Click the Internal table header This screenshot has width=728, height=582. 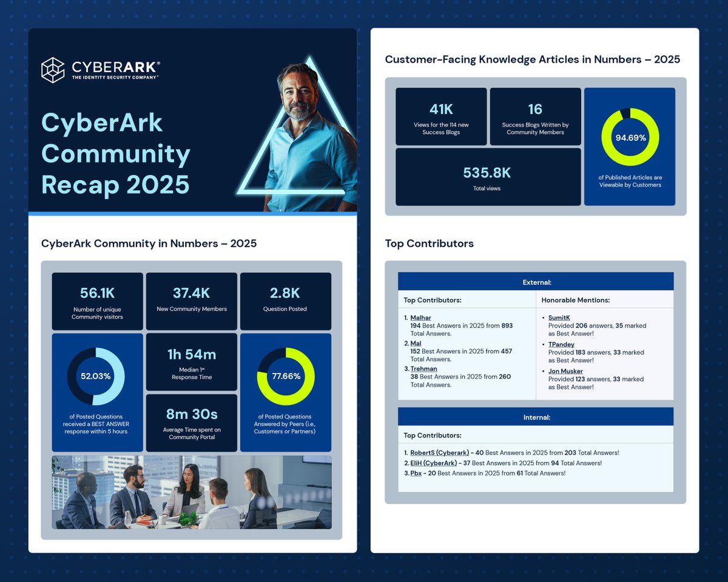point(536,417)
